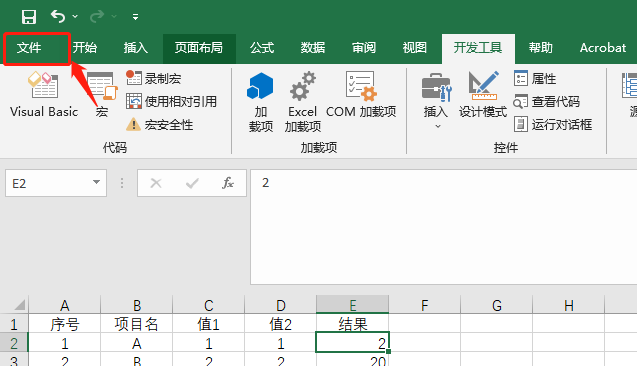Viewport: 637px width, 366px height.
Task: Select active cell E2 showing 2
Action: (x=353, y=342)
